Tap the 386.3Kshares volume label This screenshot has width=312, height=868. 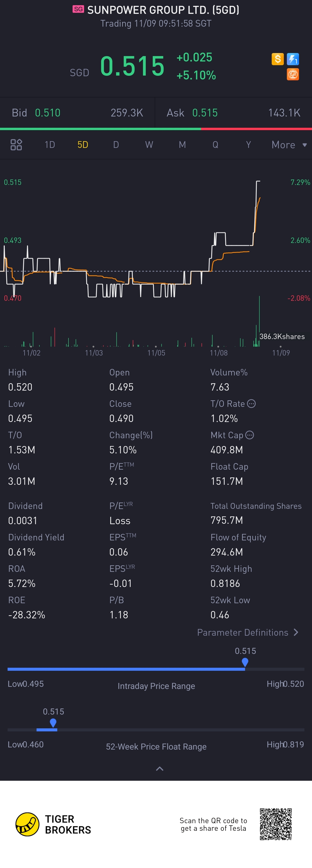(282, 336)
